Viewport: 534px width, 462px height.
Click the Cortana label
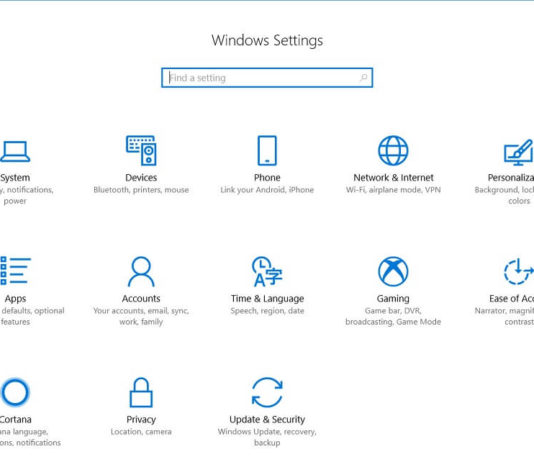pyautogui.click(x=16, y=419)
